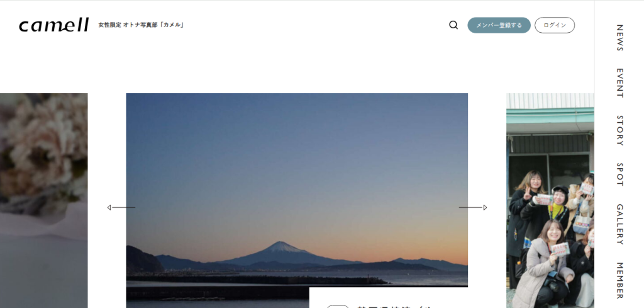Click the tagline 女性限定 オトナ写真部「カメル」

141,25
